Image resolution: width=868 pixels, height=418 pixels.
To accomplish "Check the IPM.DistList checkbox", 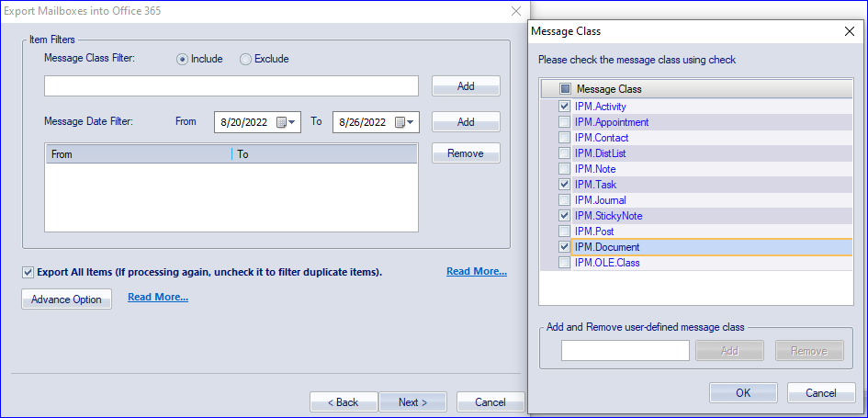I will (x=564, y=153).
